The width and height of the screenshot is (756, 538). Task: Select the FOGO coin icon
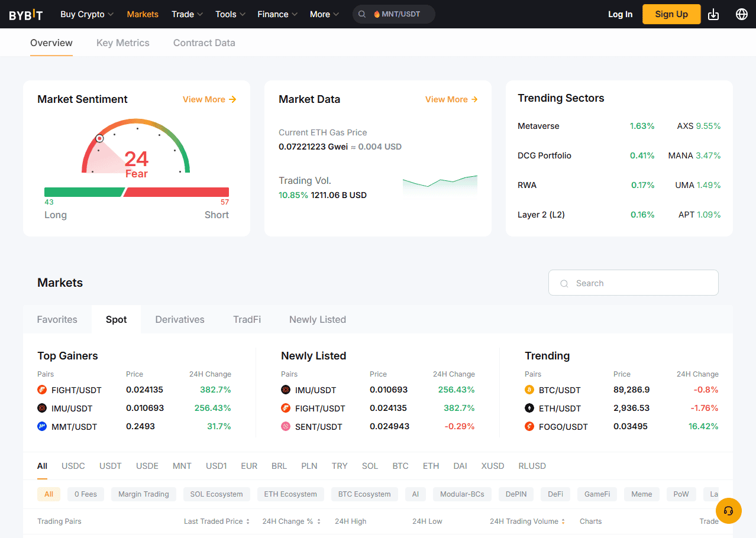529,426
